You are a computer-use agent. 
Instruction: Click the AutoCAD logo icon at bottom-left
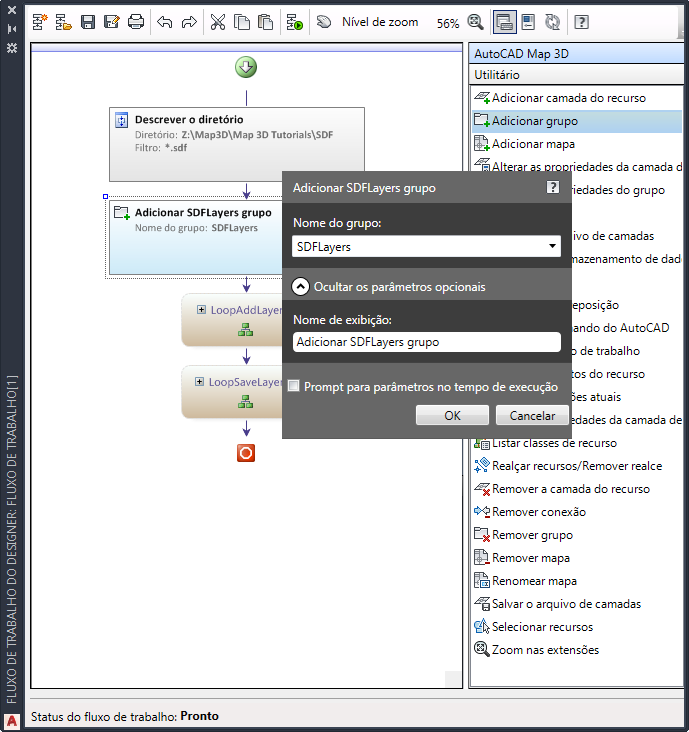tap(12, 721)
